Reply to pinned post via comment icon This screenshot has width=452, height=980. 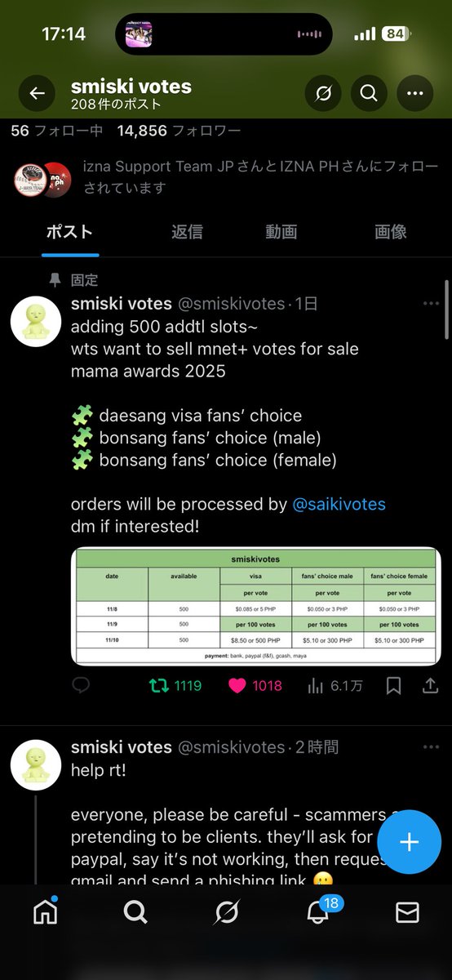tap(81, 686)
